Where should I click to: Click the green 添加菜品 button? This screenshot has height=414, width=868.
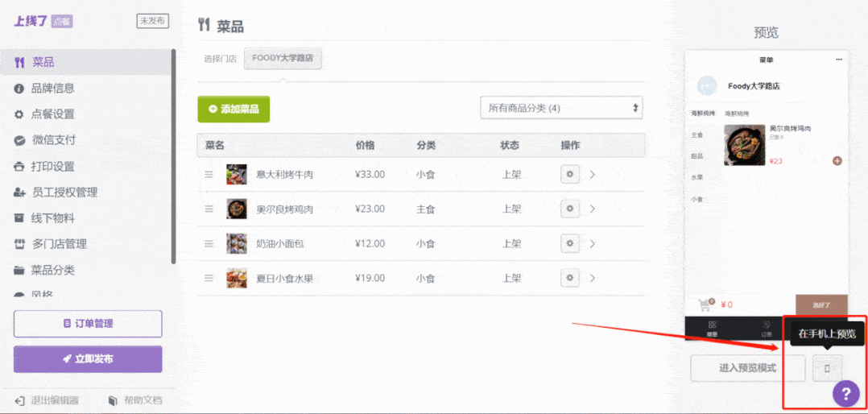pos(234,109)
